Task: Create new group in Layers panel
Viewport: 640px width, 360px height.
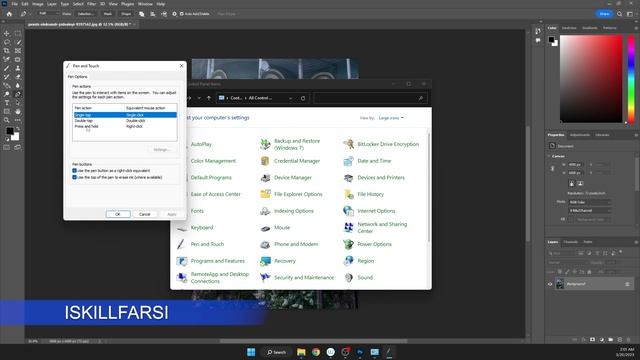Action: coord(611,339)
